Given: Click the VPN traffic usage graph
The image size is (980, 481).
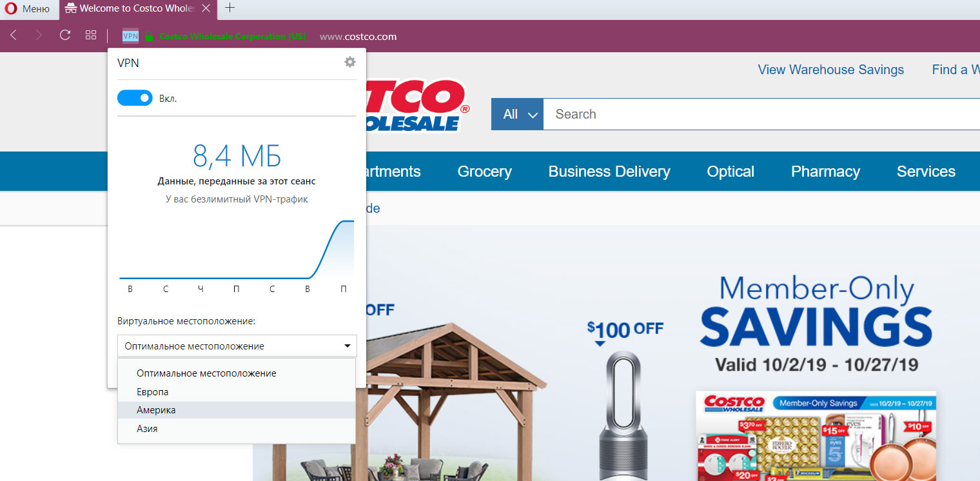Looking at the screenshot, I should tap(237, 250).
